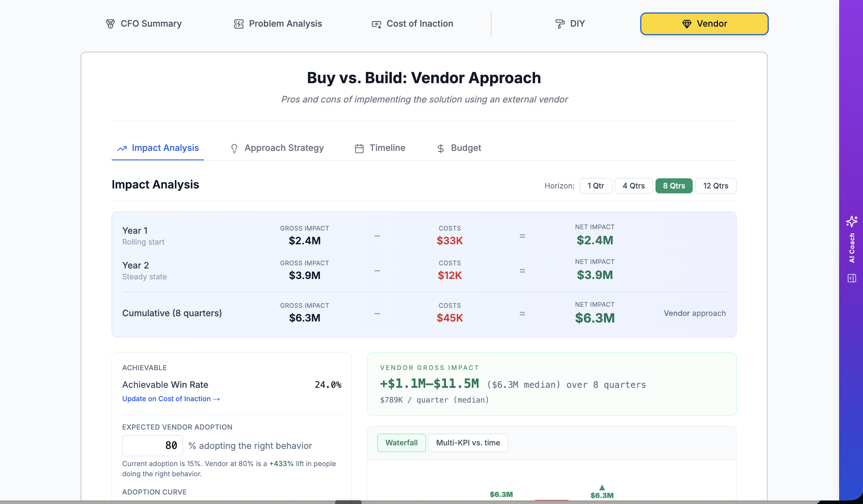Select the Impact Analysis sub-tab
The image size is (863, 504).
tap(158, 148)
